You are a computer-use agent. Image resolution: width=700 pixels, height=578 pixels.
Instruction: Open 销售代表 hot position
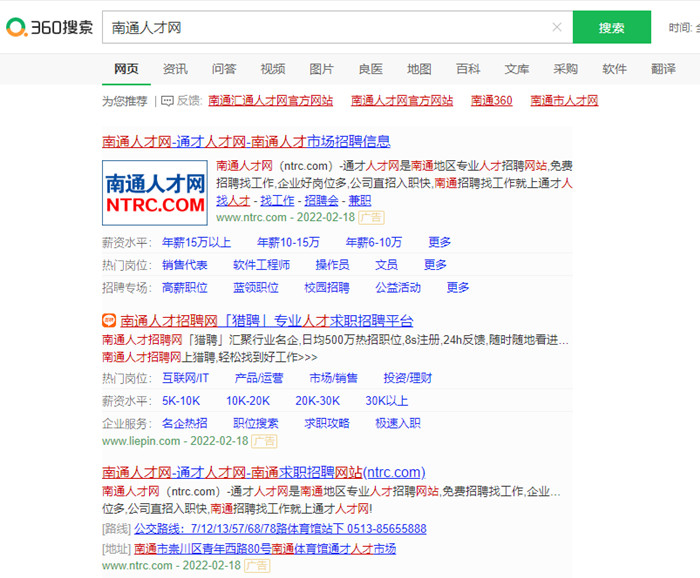point(185,265)
